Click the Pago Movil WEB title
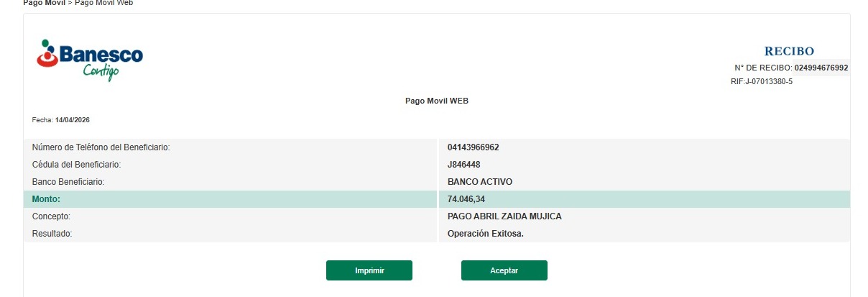This screenshot has height=297, width=868. [x=436, y=101]
